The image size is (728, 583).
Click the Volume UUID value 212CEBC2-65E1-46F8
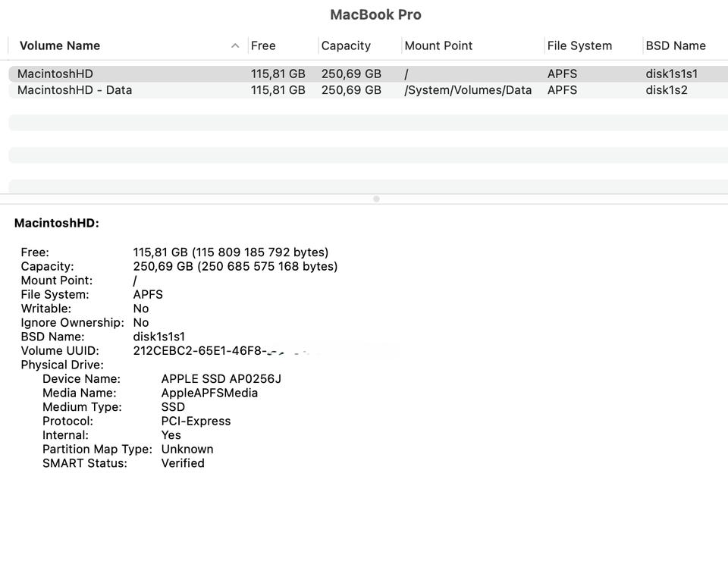(200, 350)
